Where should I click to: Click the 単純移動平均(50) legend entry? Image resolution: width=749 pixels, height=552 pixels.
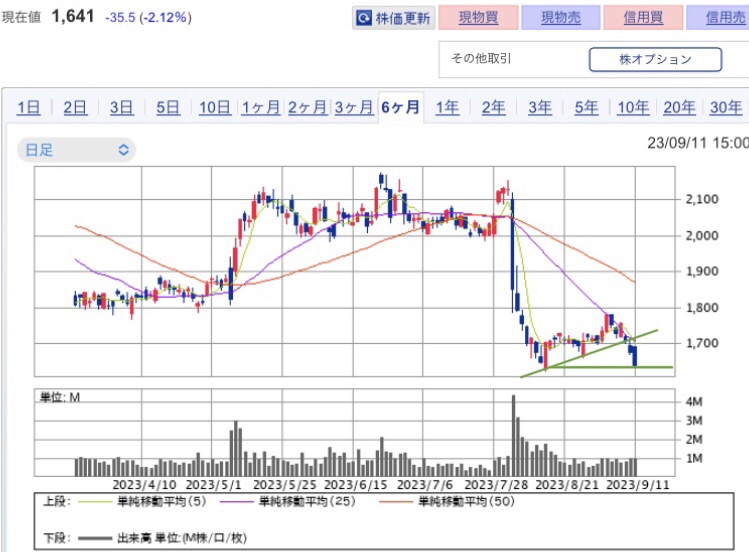(x=447, y=501)
